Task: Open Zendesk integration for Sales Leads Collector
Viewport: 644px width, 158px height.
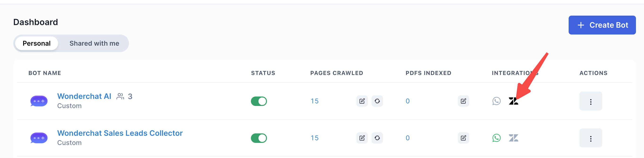Action: [x=513, y=138]
